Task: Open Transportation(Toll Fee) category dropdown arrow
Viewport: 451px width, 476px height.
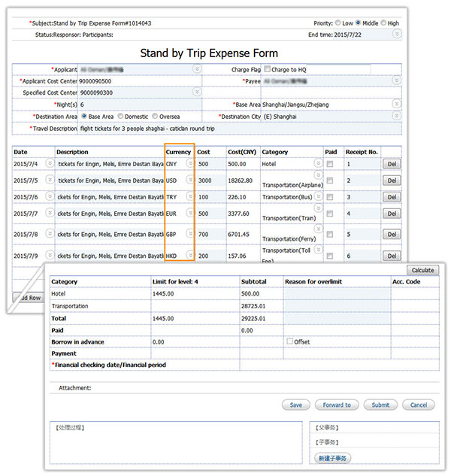Action: 318,250
